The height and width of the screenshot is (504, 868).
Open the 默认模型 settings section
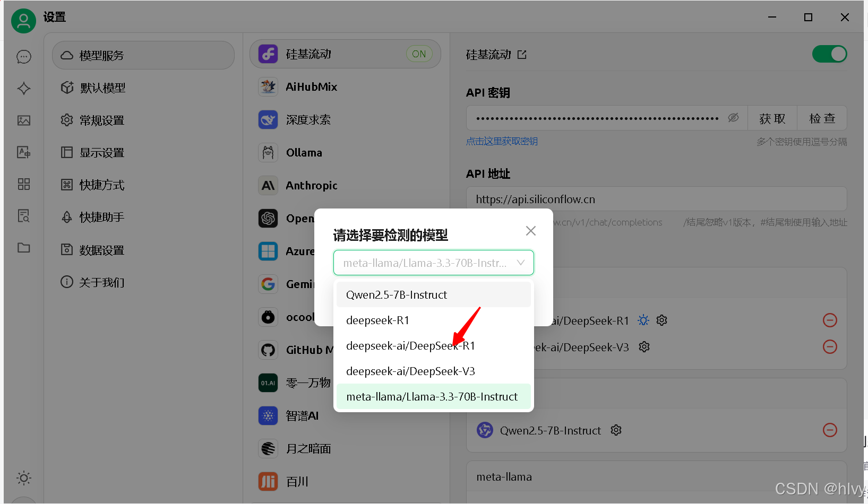pyautogui.click(x=143, y=88)
